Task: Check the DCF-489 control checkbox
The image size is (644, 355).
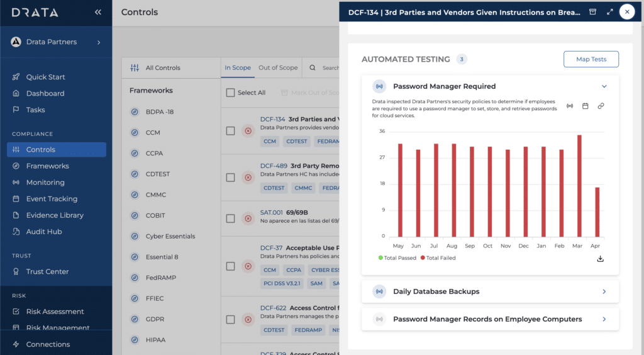Action: tap(230, 177)
